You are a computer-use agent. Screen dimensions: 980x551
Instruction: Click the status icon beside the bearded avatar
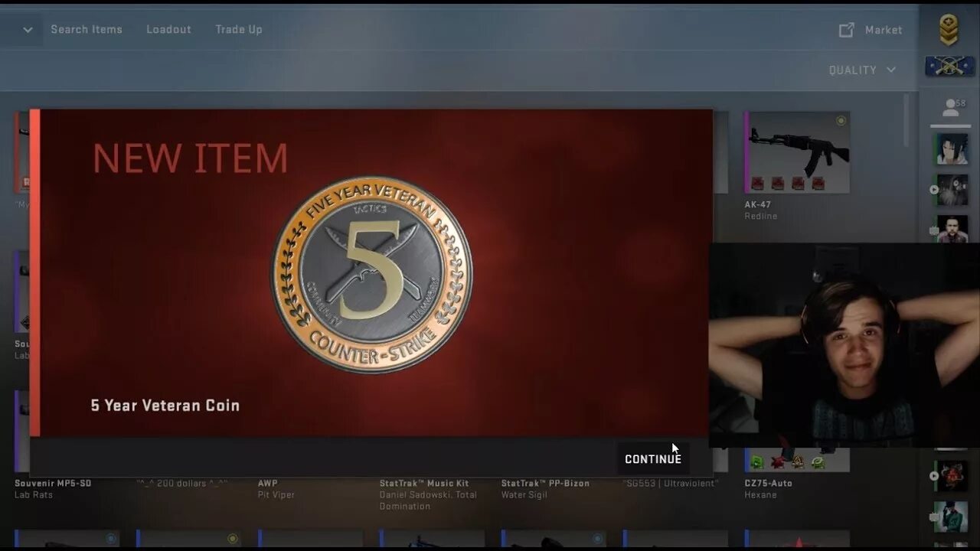[x=933, y=230]
